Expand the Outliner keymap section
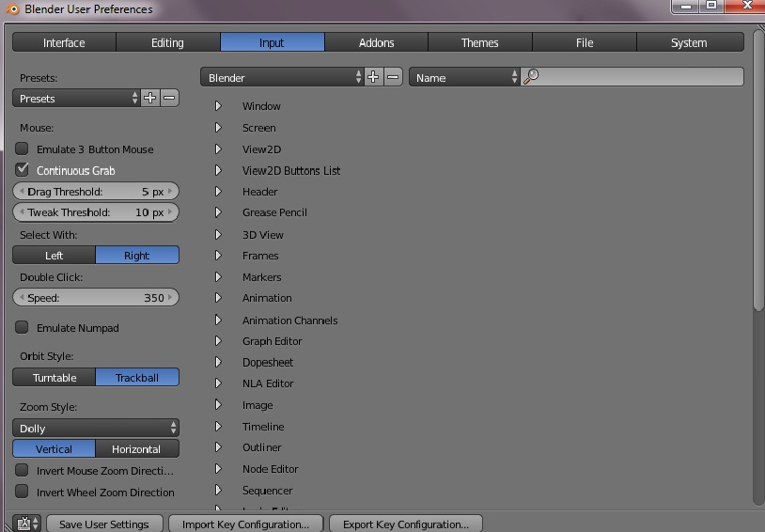Image resolution: width=765 pixels, height=532 pixels. click(x=218, y=447)
